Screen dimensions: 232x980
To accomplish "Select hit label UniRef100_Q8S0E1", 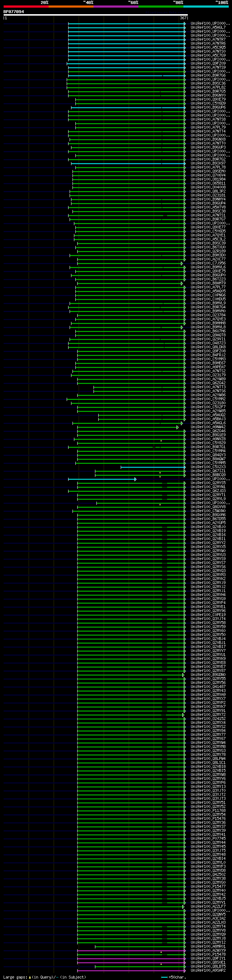I will pos(208,963).
